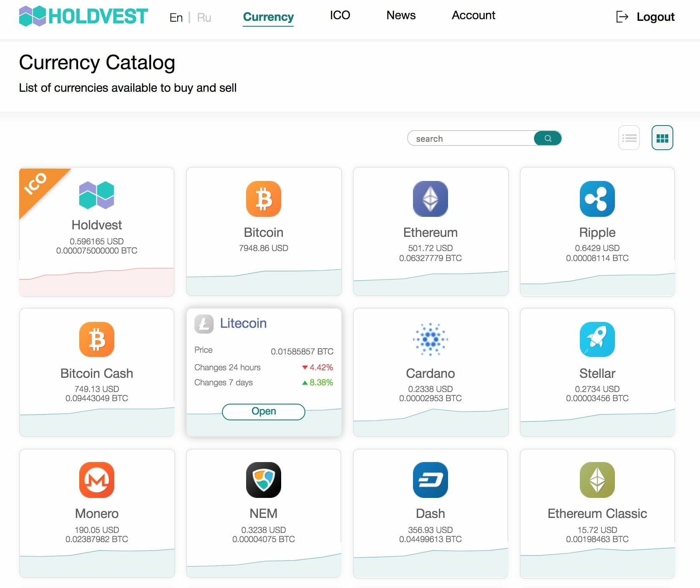The height and width of the screenshot is (588, 700).
Task: Click the Holdvest logo in the header
Action: click(x=83, y=16)
